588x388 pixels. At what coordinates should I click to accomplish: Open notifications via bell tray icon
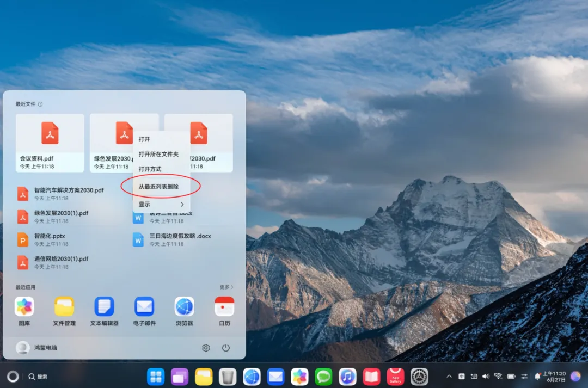537,377
